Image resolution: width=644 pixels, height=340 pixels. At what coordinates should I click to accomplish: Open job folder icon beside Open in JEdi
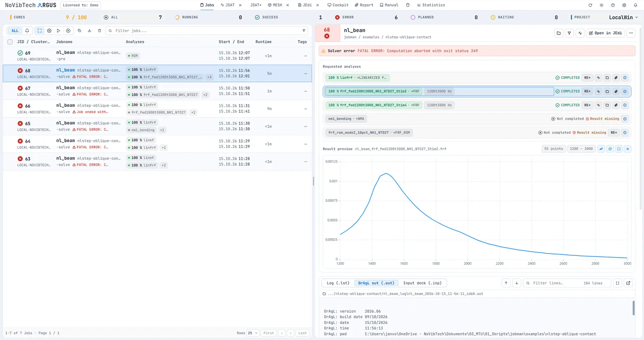(x=558, y=33)
